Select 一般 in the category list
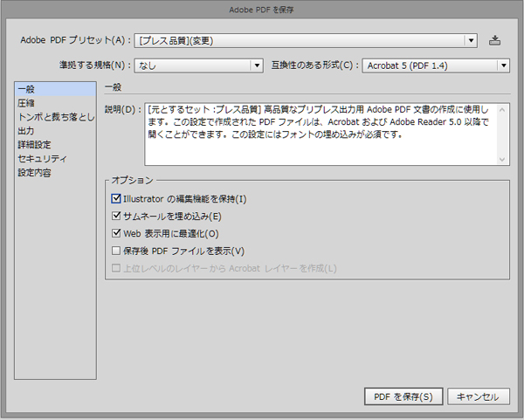The width and height of the screenshot is (524, 420). point(56,89)
